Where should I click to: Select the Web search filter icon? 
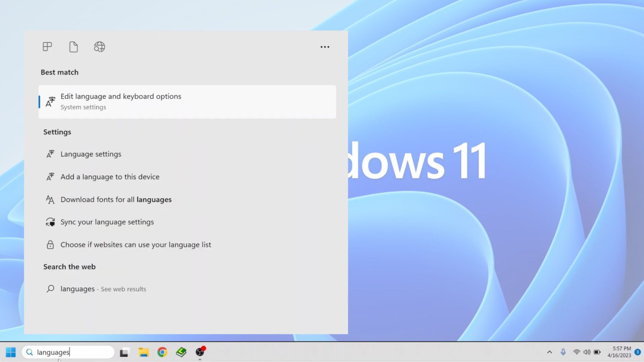pos(99,47)
